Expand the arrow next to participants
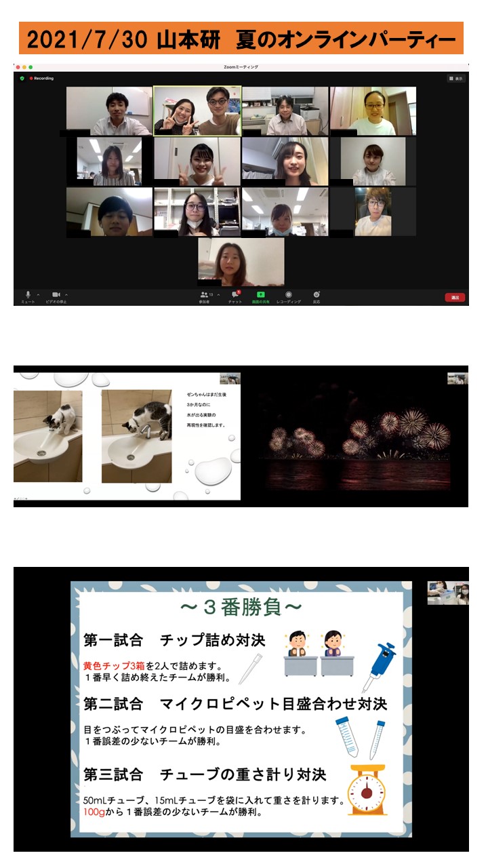 tap(218, 294)
